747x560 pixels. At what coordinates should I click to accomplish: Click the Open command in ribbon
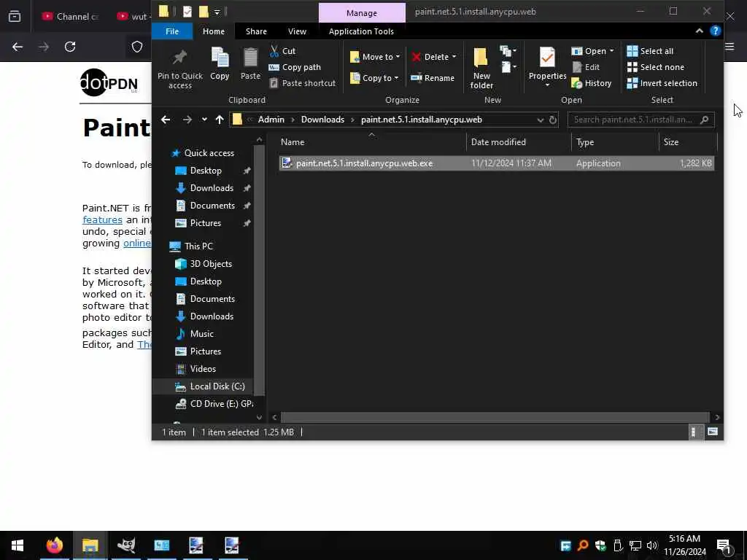click(589, 51)
